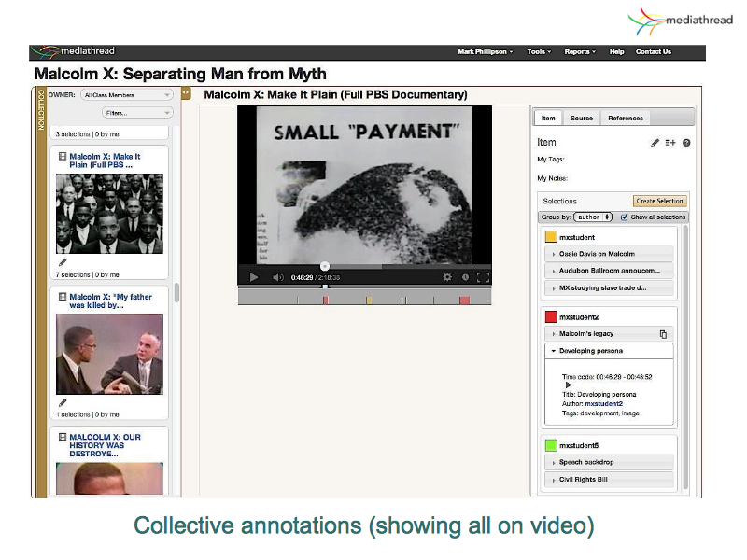Viewport: 747px width, 560px height.
Task: Open Malcolm X: Make It Plain collection link
Action: pyautogui.click(x=105, y=161)
